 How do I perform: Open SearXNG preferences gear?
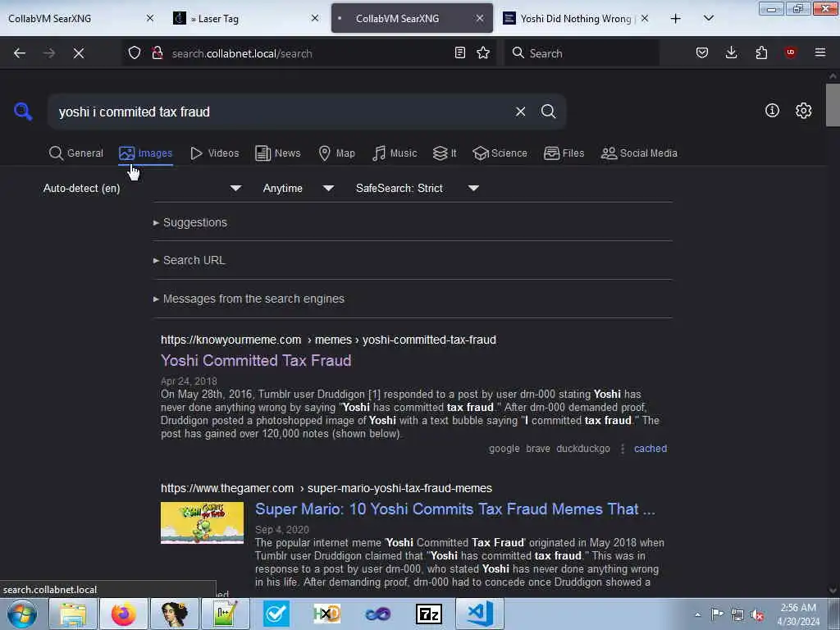click(x=804, y=111)
